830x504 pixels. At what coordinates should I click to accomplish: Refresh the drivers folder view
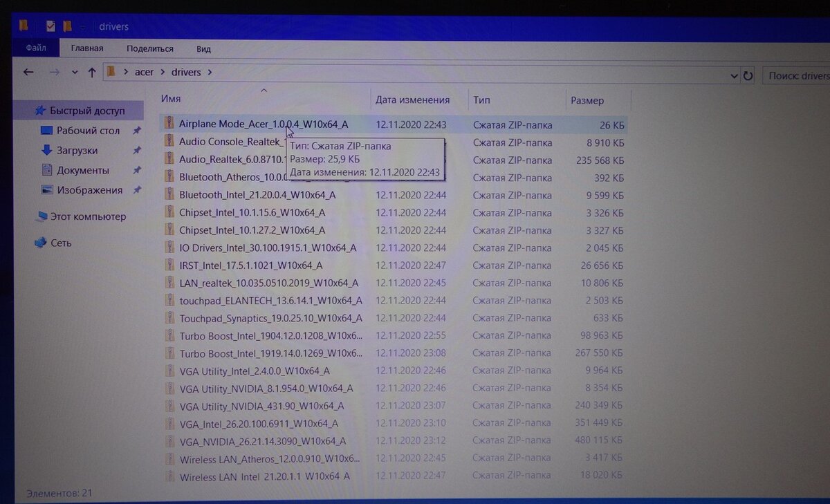[x=748, y=75]
